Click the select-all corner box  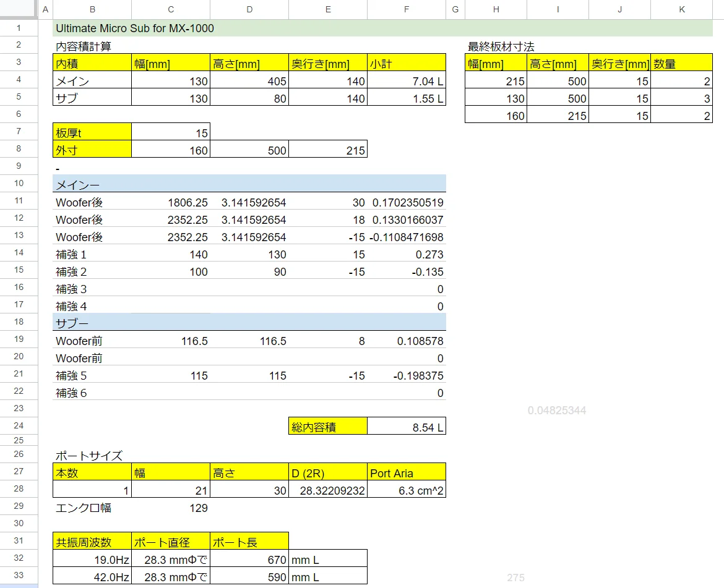[19, 9]
